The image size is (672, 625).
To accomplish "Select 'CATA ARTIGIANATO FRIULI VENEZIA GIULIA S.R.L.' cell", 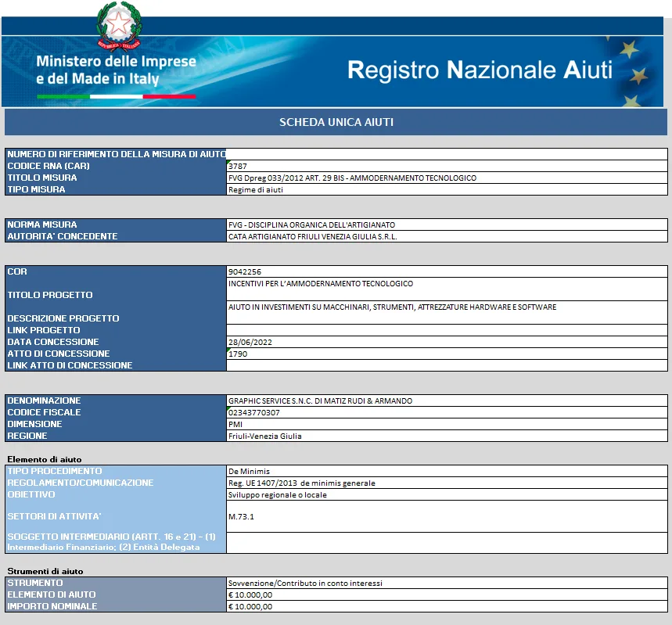I will (447, 237).
